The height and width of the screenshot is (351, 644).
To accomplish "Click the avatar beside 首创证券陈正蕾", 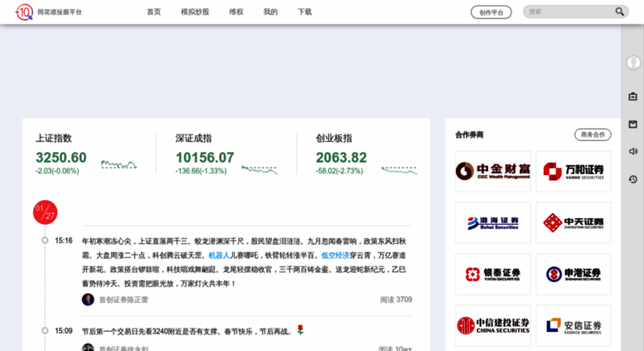I will click(88, 300).
